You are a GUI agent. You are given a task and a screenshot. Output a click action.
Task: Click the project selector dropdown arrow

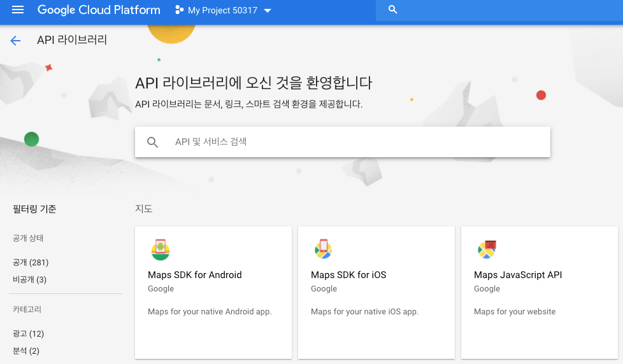pyautogui.click(x=268, y=11)
